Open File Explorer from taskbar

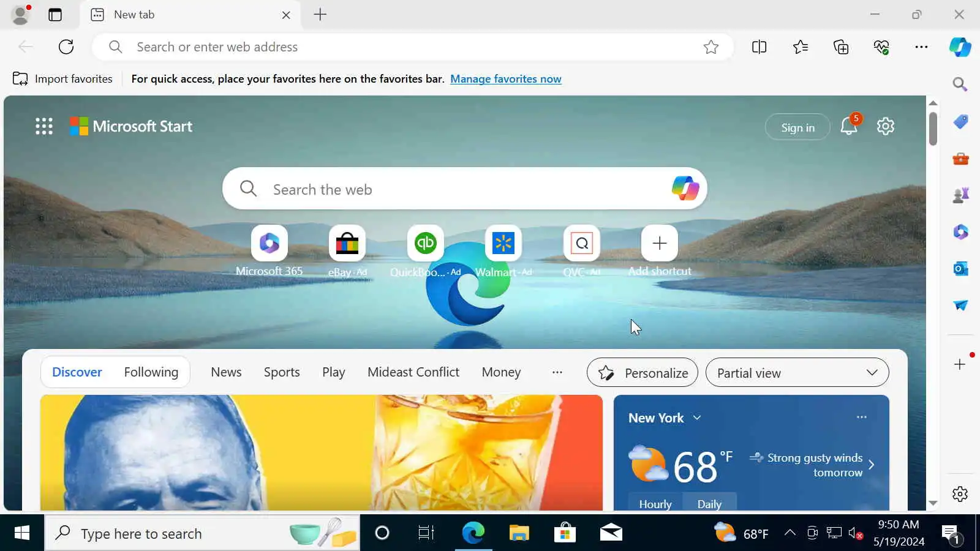519,533
